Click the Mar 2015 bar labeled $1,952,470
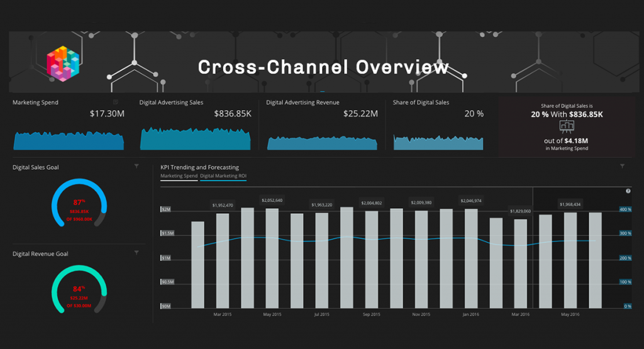This screenshot has width=644, height=349. click(223, 261)
